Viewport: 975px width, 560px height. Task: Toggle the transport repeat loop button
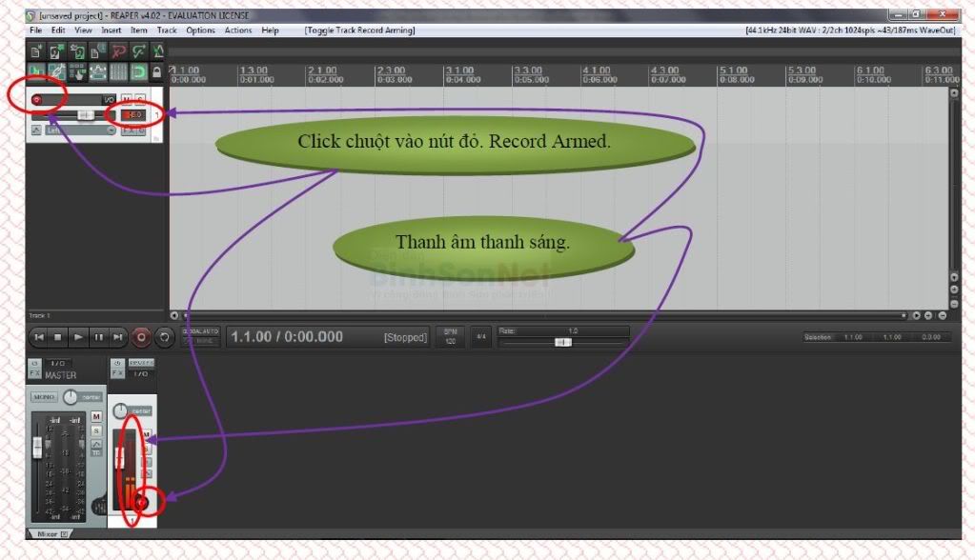point(164,336)
